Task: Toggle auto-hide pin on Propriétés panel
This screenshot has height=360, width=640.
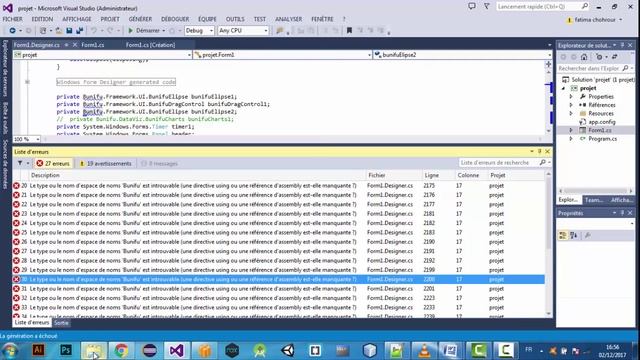Action: click(x=622, y=213)
